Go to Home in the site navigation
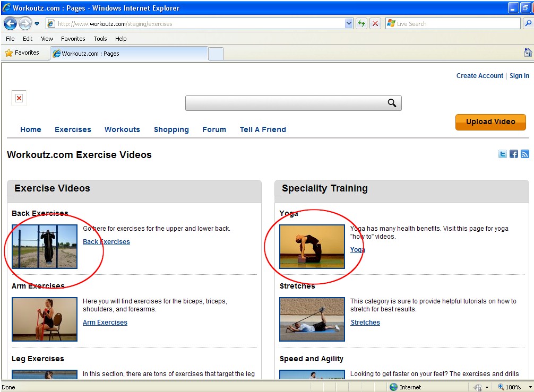Screen dimensions: 534x392 coord(31,129)
